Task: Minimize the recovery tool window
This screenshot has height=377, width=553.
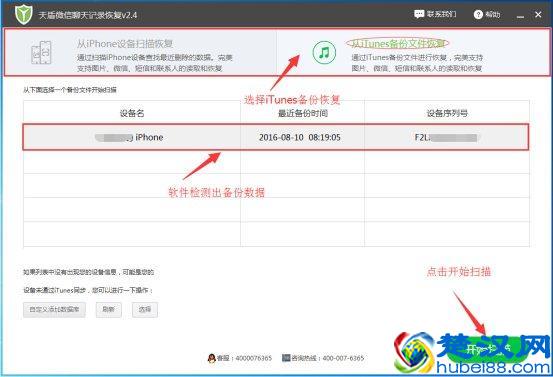Action: tap(520, 16)
